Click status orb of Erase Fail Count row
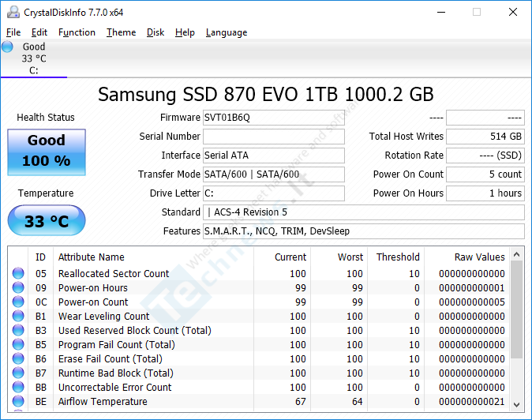 [x=18, y=358]
